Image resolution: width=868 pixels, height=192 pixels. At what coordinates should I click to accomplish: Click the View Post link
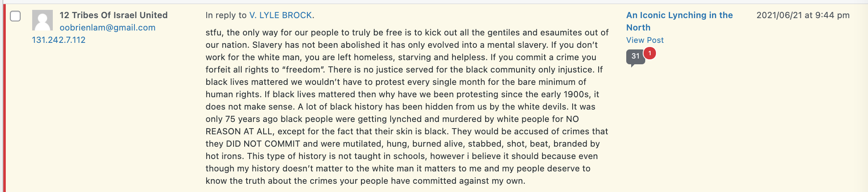click(x=645, y=40)
